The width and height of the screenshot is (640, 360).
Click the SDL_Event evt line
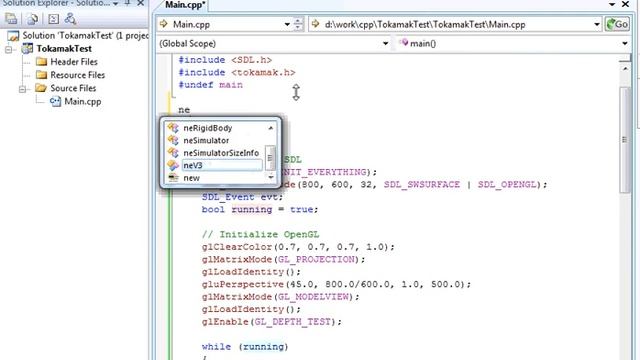[x=242, y=197]
